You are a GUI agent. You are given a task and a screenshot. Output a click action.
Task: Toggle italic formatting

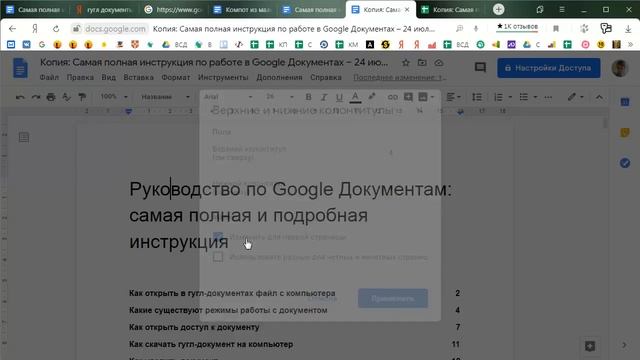pos(324,97)
